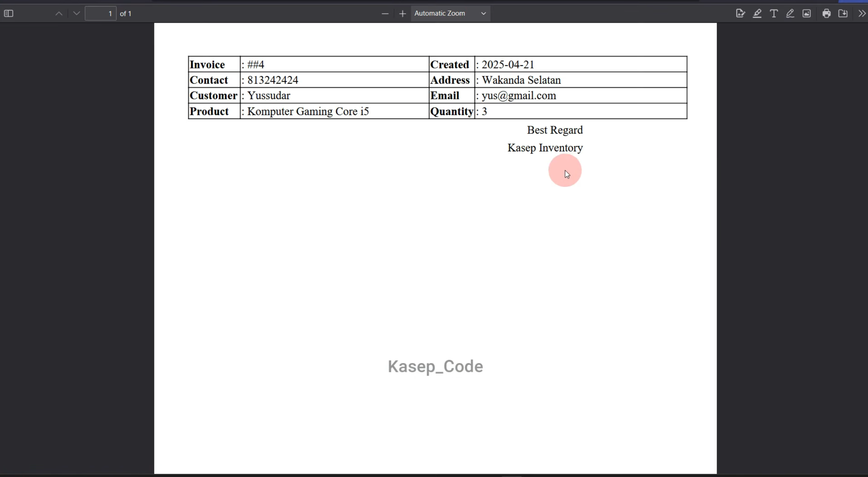The height and width of the screenshot is (477, 868).
Task: Save the PDF with download icon
Action: [x=843, y=14]
